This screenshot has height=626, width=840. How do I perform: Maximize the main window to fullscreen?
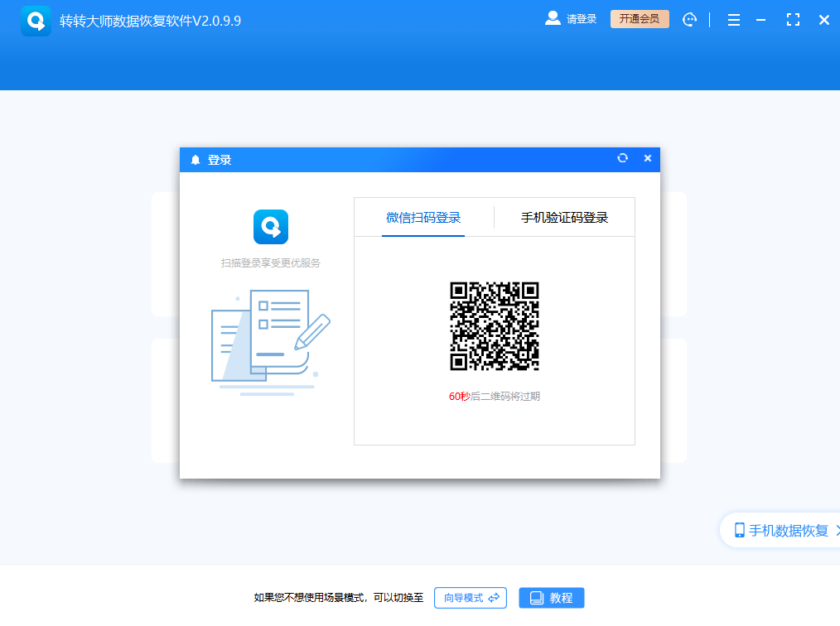793,20
